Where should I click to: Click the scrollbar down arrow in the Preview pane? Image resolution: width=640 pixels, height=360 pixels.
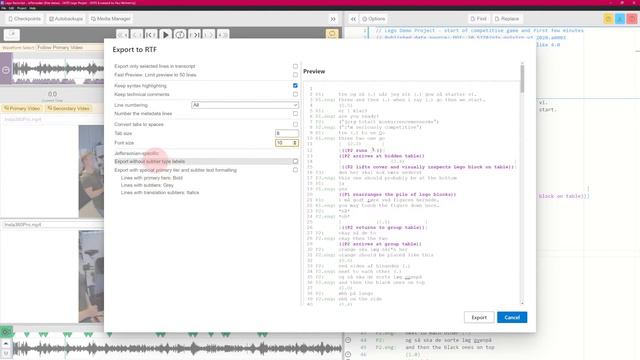point(522,303)
